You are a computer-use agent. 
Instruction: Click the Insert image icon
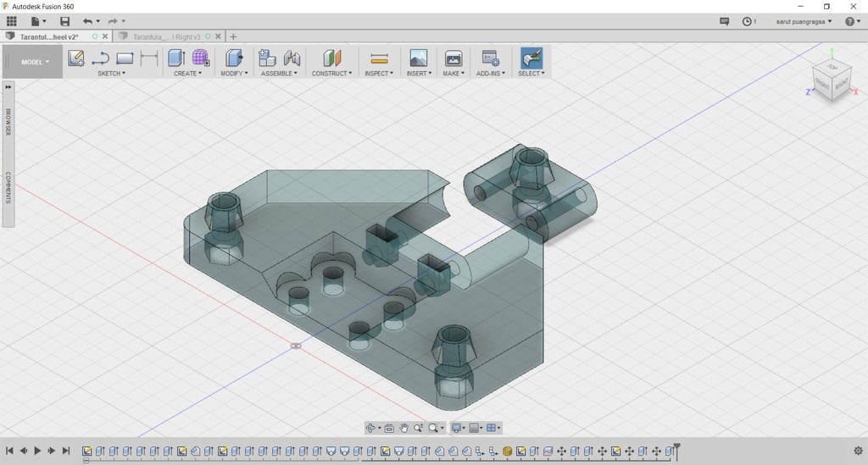point(419,58)
